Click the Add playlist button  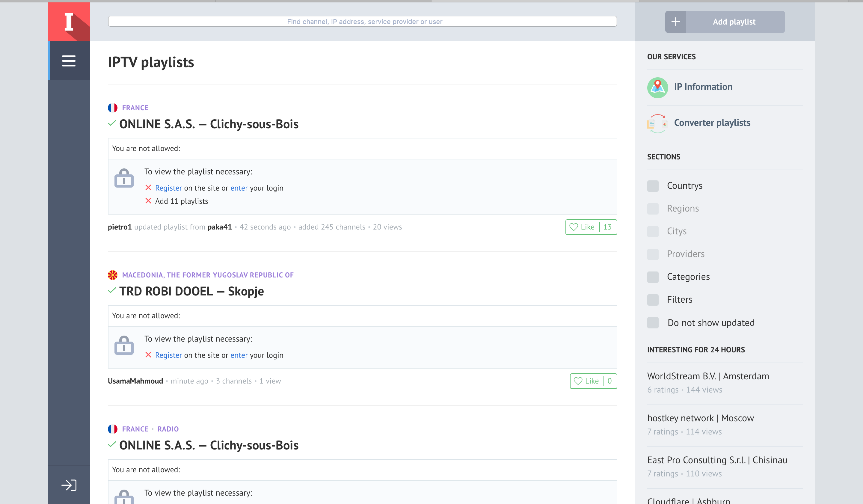(x=734, y=22)
